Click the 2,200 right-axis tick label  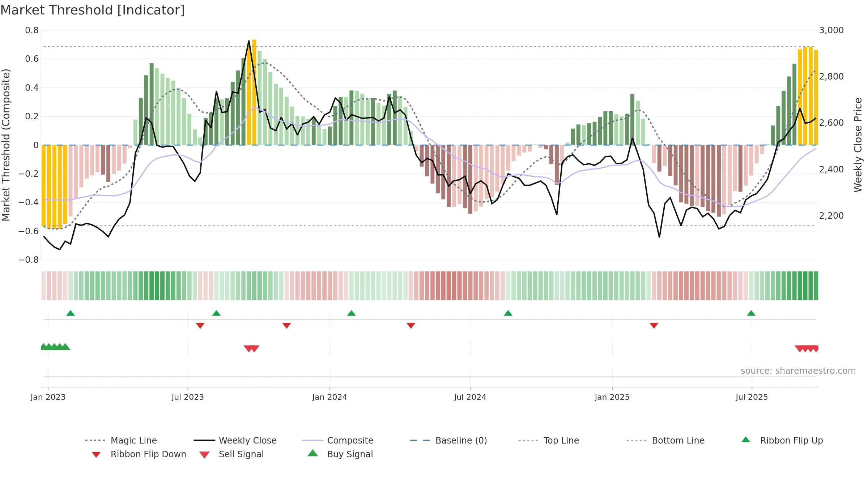831,215
